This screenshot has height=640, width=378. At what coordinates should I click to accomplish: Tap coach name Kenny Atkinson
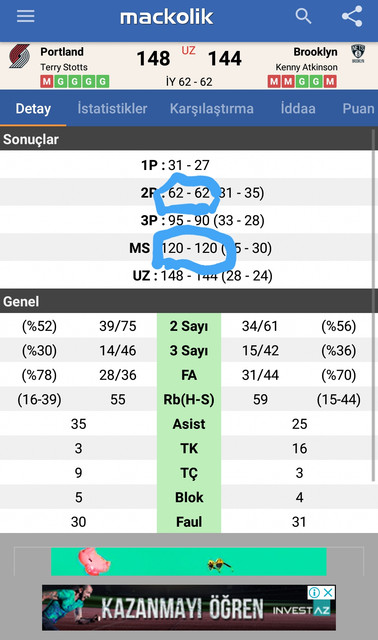click(307, 67)
